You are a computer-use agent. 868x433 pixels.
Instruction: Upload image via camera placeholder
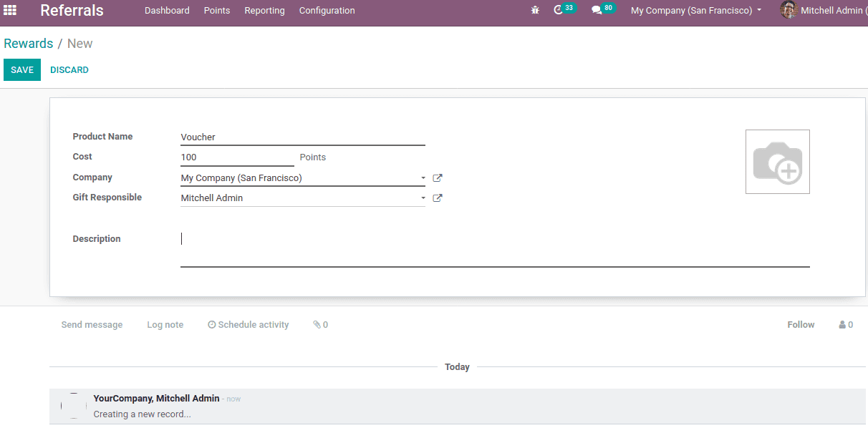coord(777,162)
